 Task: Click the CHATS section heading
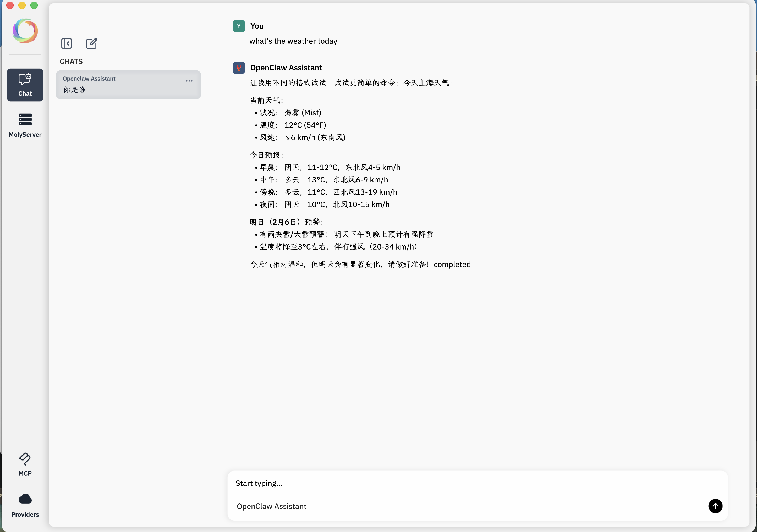[x=71, y=61]
